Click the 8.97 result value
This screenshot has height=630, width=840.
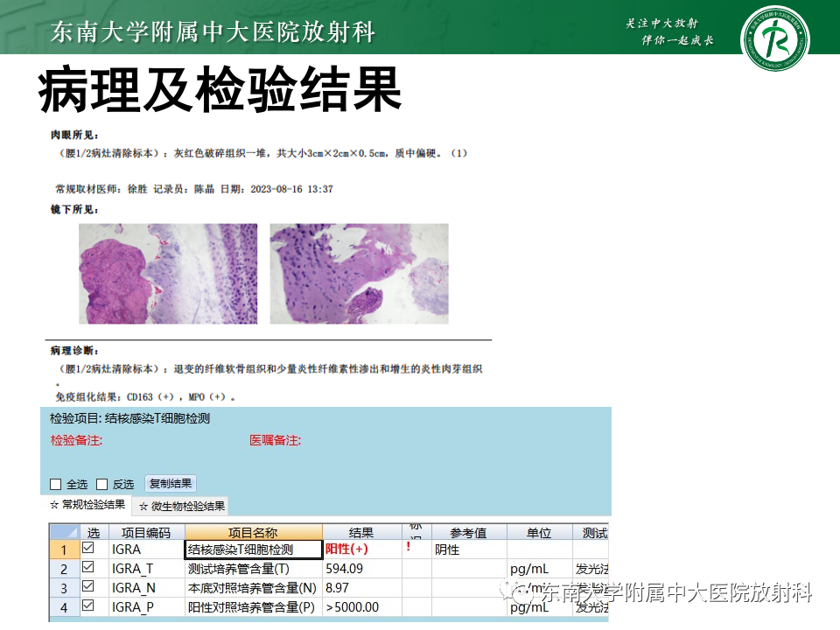[337, 588]
